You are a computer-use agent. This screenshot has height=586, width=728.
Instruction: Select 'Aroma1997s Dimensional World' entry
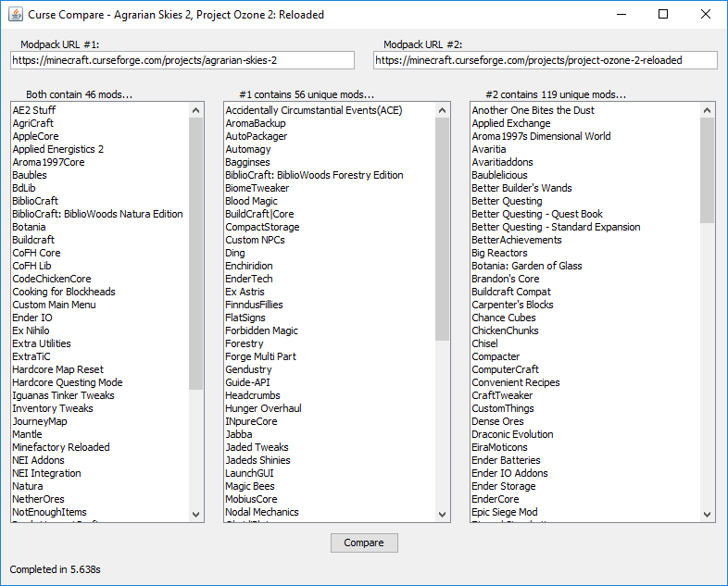(541, 136)
